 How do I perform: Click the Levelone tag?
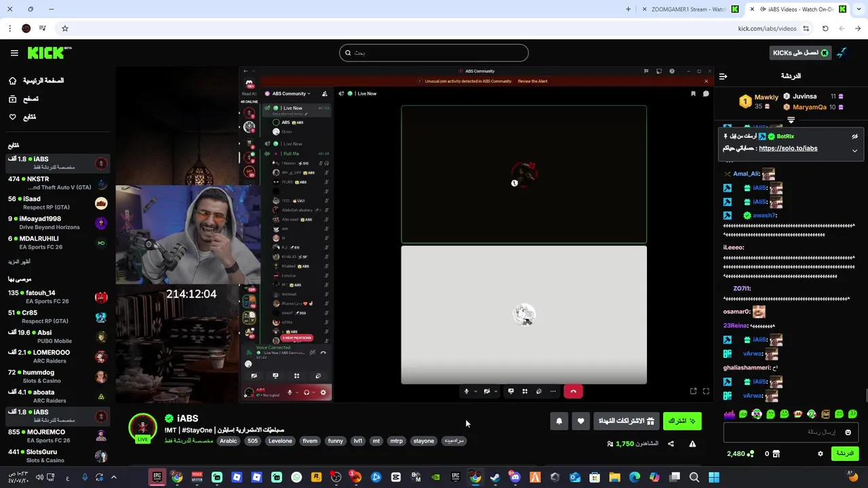(x=280, y=441)
